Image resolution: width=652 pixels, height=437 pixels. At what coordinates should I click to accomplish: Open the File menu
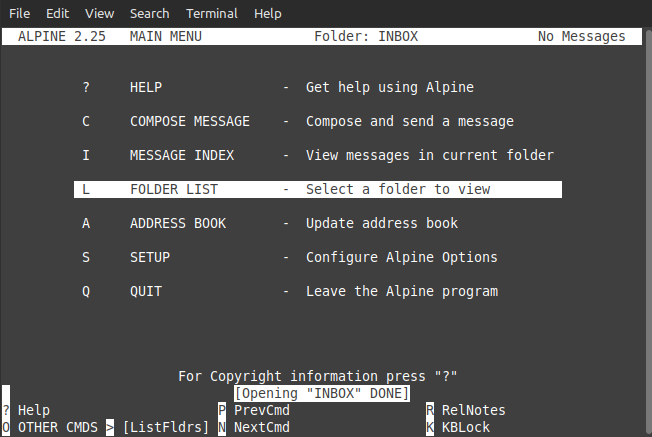[x=20, y=13]
